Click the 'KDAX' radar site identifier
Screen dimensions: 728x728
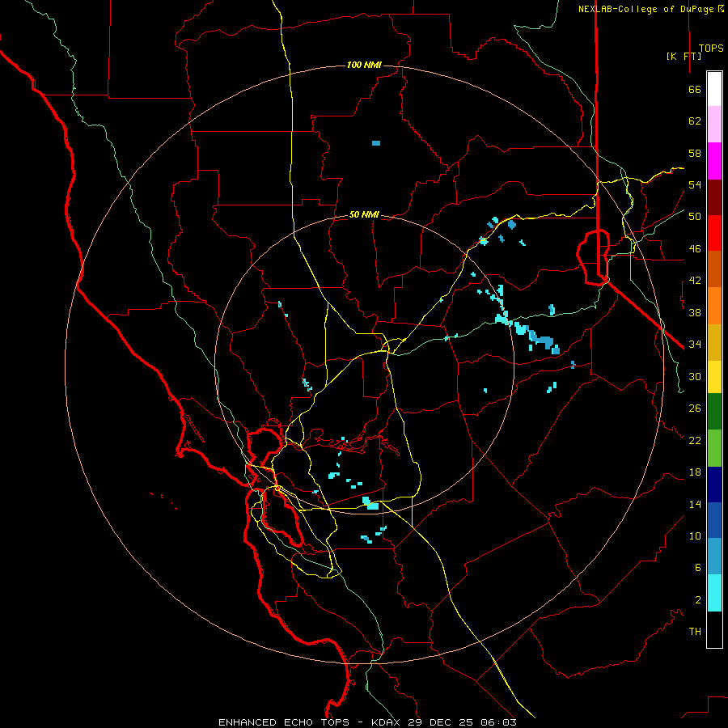[387, 722]
